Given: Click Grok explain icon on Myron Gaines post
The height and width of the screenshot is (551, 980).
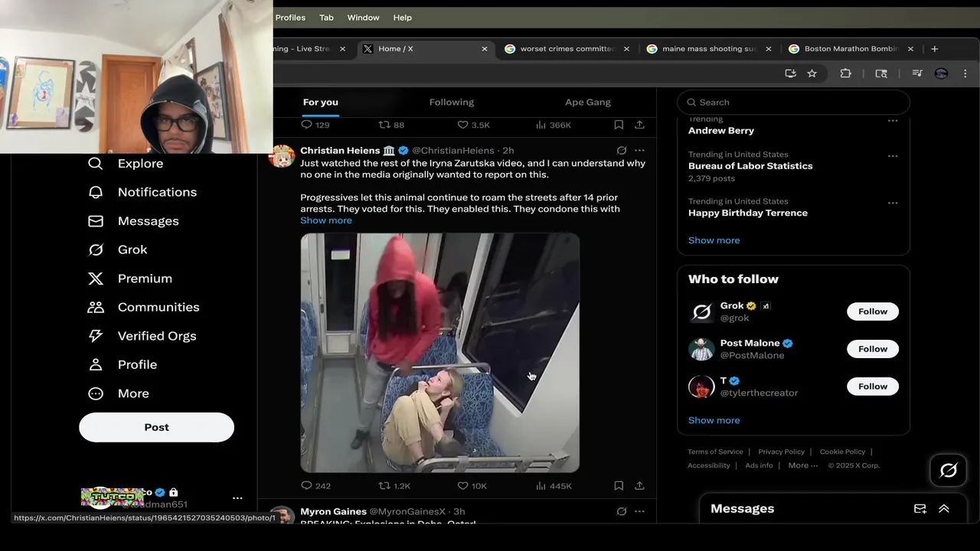Looking at the screenshot, I should click(x=622, y=511).
